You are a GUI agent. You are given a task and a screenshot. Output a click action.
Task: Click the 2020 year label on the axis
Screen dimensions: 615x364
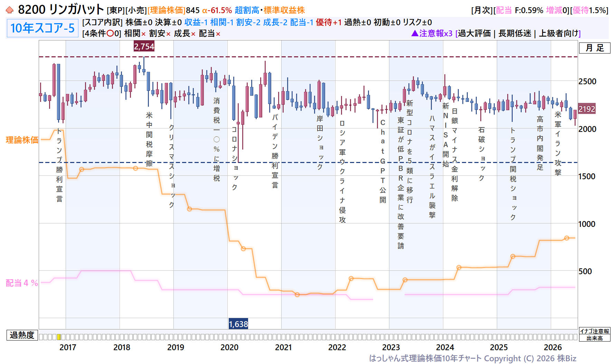229,347
